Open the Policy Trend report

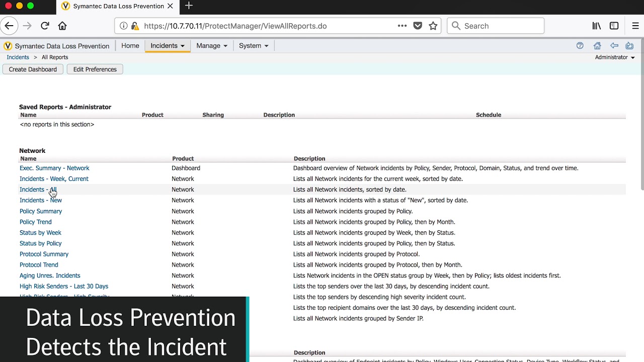[x=36, y=222]
